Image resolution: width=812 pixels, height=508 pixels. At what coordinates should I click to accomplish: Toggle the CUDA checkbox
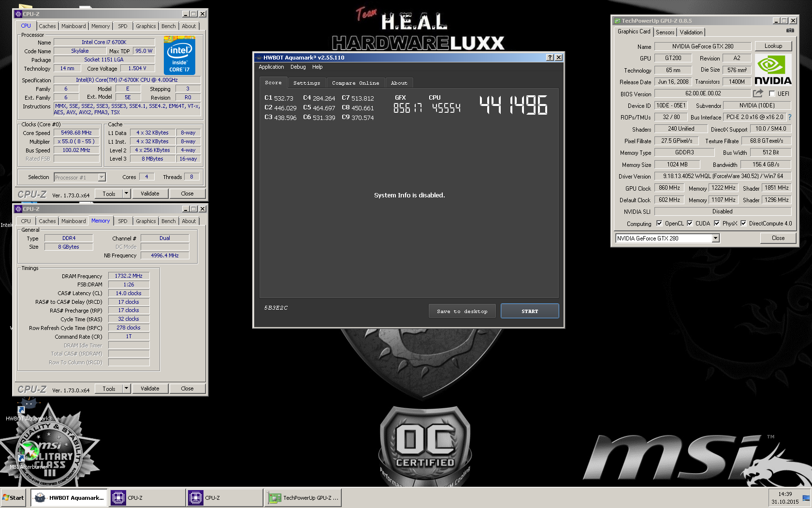(690, 223)
